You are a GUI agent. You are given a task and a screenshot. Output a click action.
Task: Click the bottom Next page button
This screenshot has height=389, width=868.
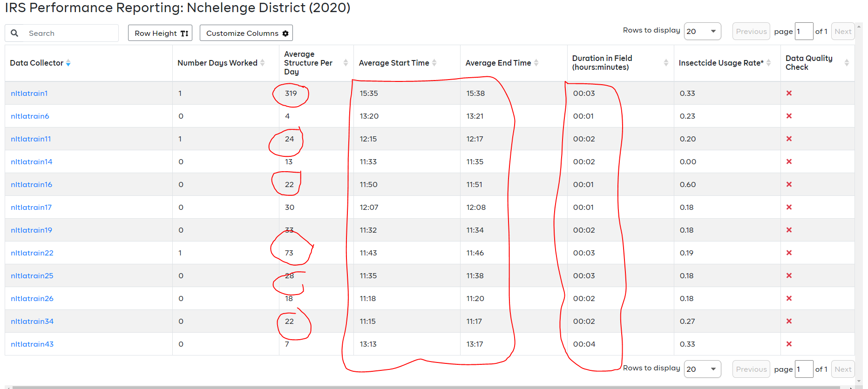(x=843, y=369)
